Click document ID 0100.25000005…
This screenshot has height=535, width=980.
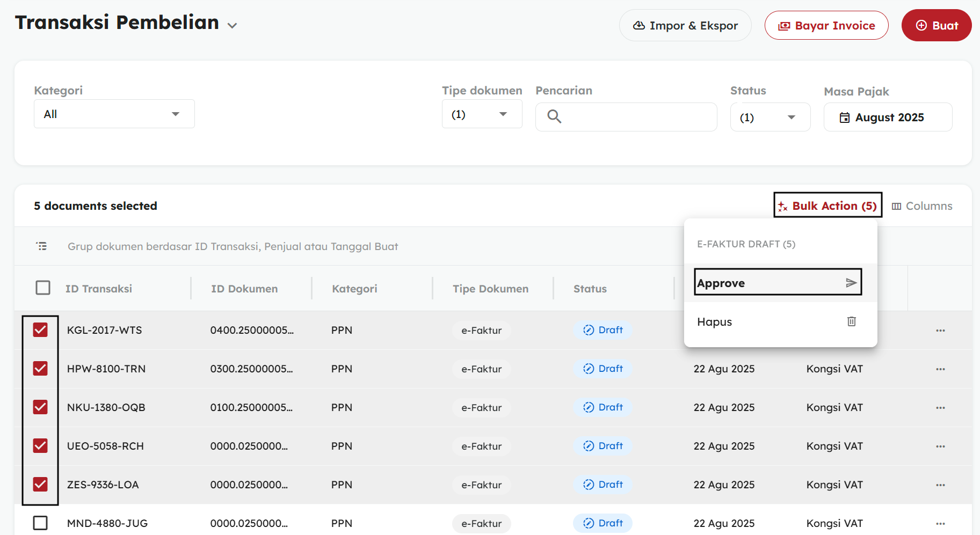[x=252, y=407]
